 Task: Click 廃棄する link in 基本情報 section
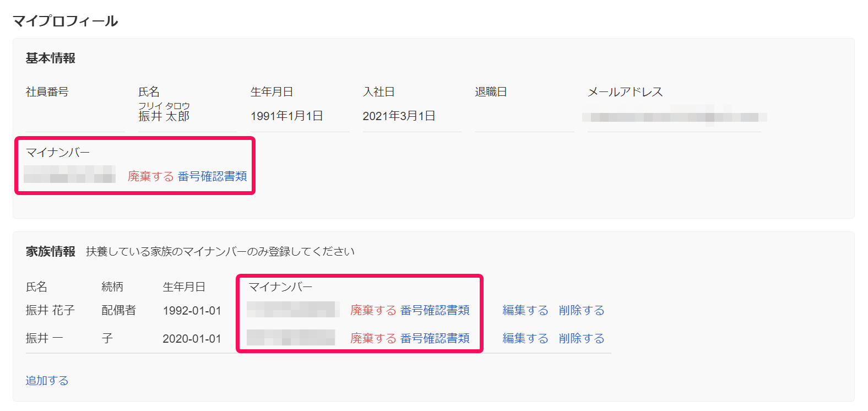point(150,176)
